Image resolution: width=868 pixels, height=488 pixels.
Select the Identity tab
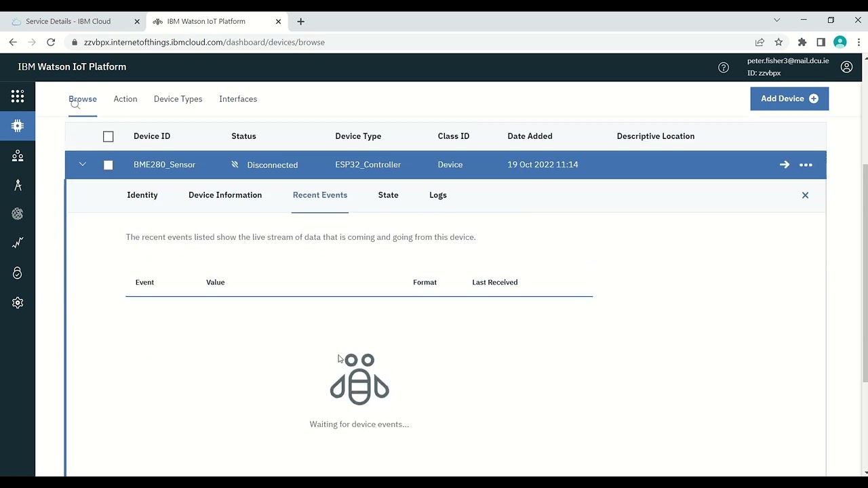tap(142, 195)
